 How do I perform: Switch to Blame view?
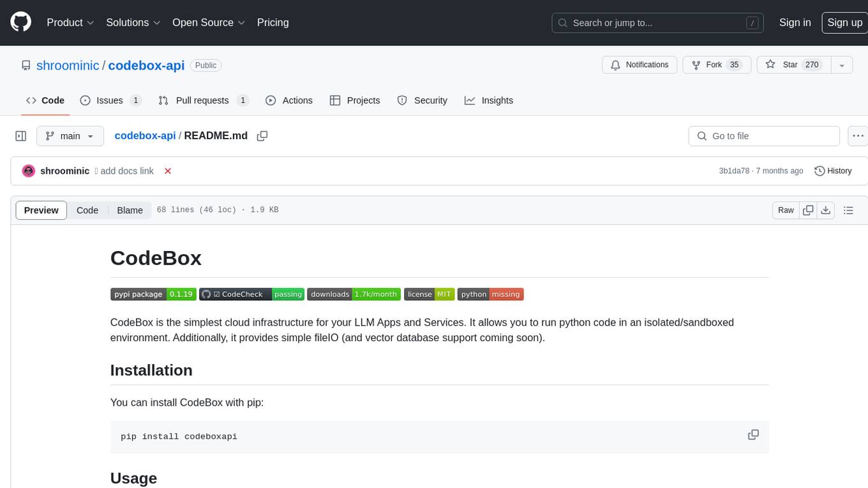coord(130,210)
